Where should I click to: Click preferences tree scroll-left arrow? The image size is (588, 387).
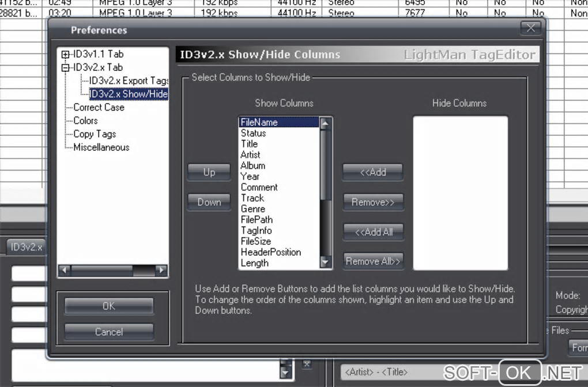coord(65,270)
